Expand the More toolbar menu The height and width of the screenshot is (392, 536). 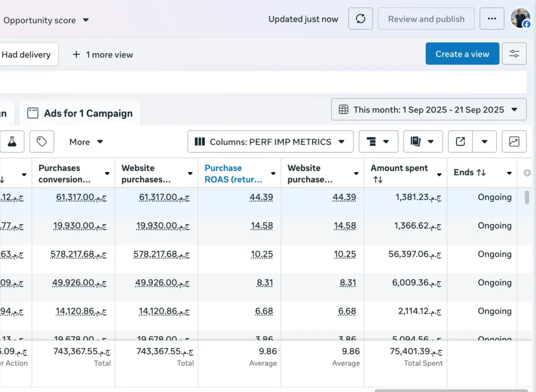point(86,142)
